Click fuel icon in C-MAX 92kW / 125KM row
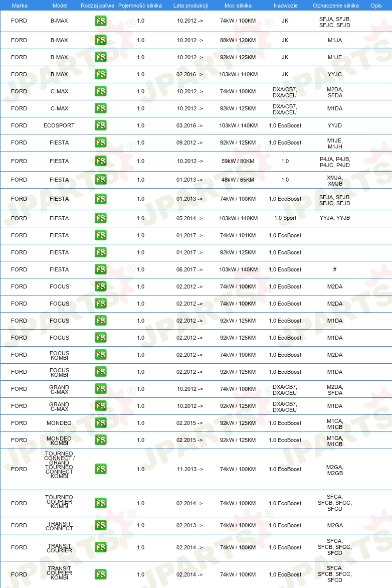392x588 pixels. tap(100, 108)
